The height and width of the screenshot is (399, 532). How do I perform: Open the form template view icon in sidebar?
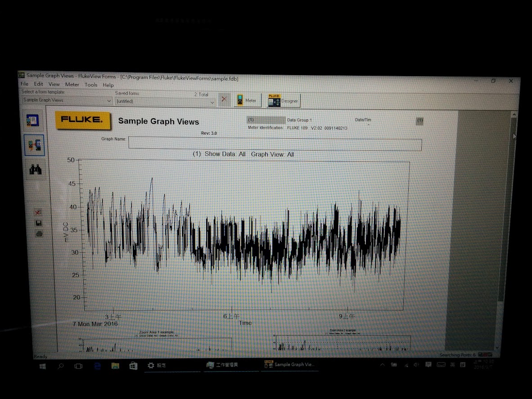33,121
